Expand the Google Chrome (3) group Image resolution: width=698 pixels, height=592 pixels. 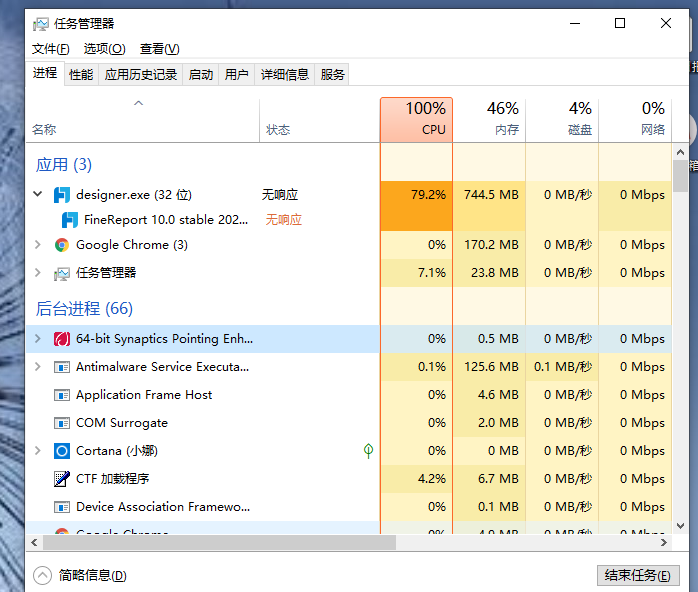pyautogui.click(x=38, y=244)
